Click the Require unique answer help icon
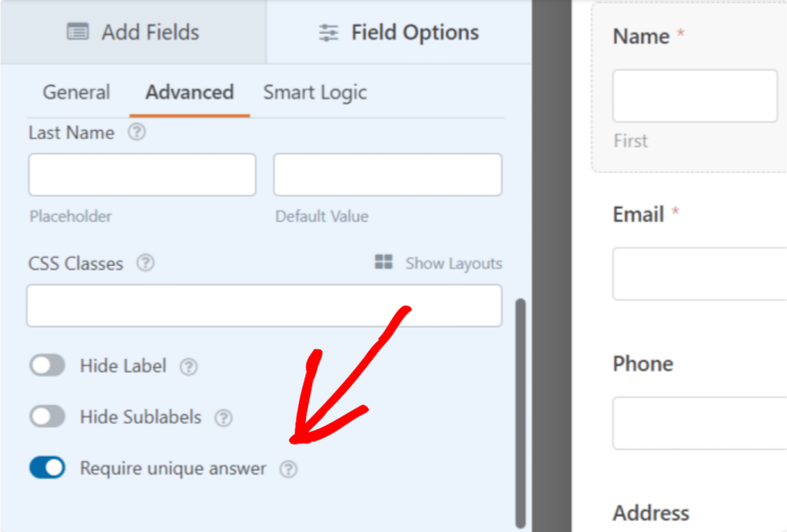Viewport: 787px width, 532px height. (289, 468)
